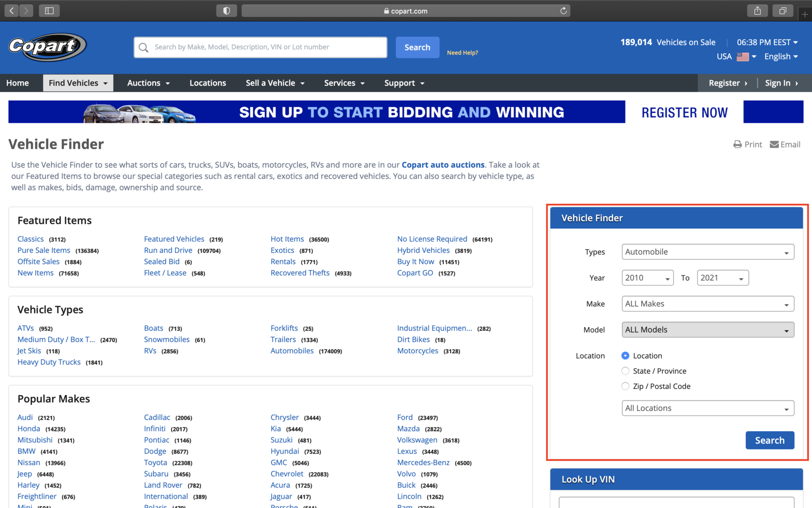Select the Location radio button

click(625, 356)
